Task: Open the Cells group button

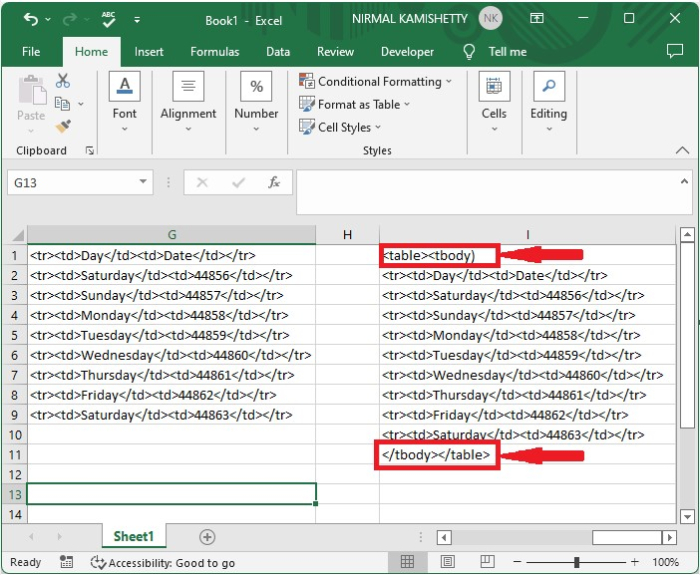Action: tap(494, 102)
